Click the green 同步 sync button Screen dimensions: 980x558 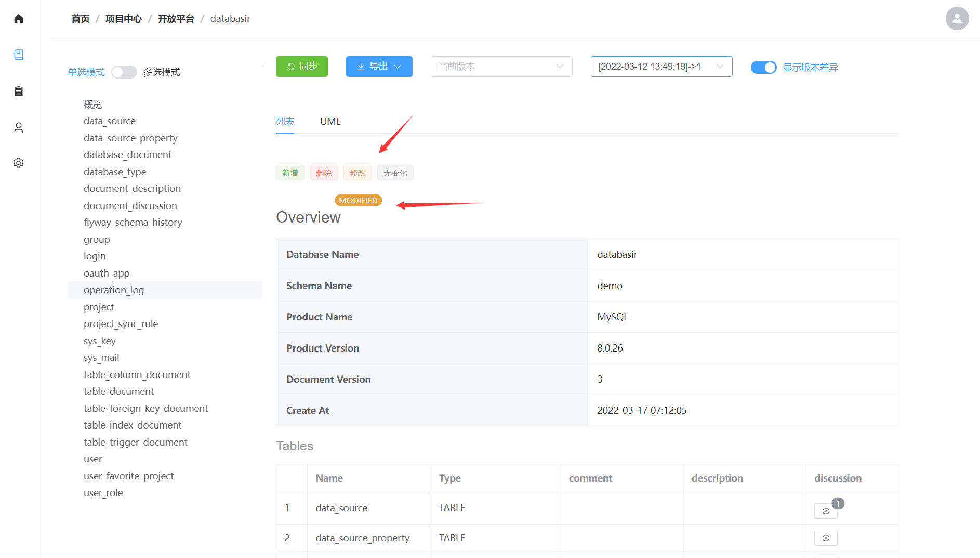click(301, 67)
